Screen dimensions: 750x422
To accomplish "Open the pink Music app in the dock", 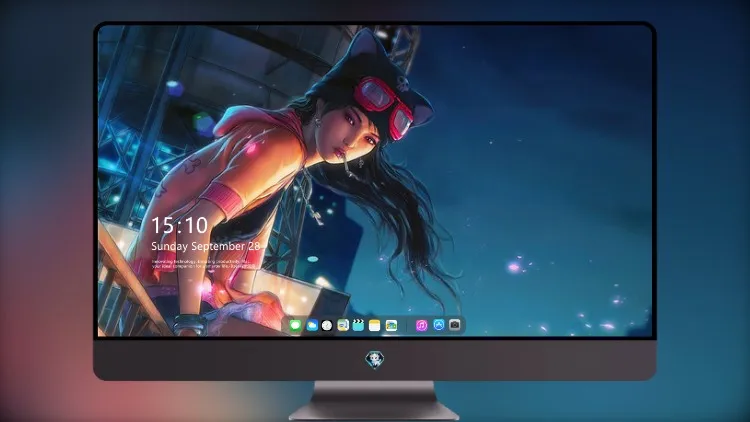I will pos(421,325).
